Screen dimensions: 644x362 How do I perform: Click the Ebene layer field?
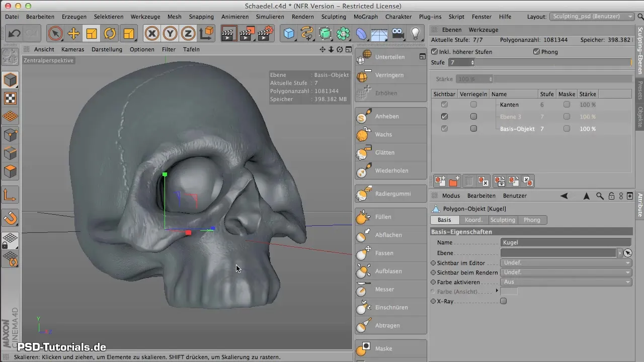558,253
